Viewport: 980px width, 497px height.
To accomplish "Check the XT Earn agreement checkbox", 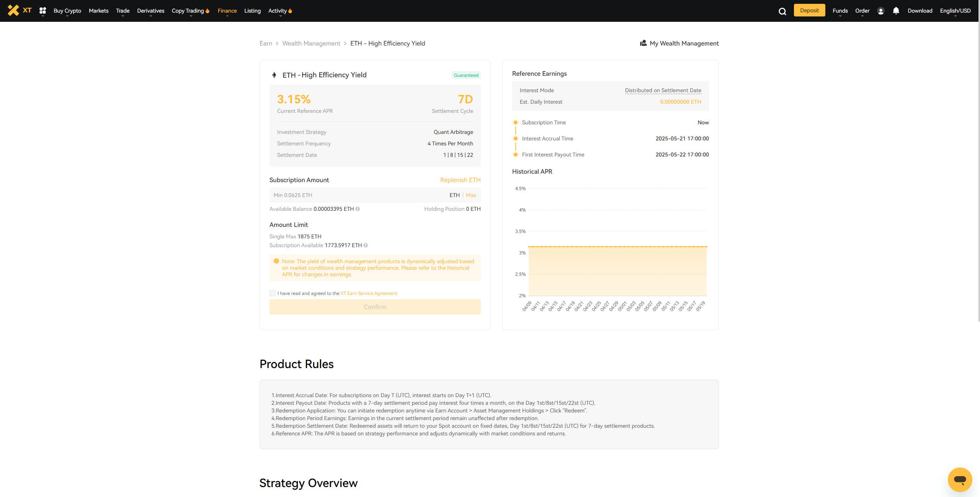I will 273,293.
